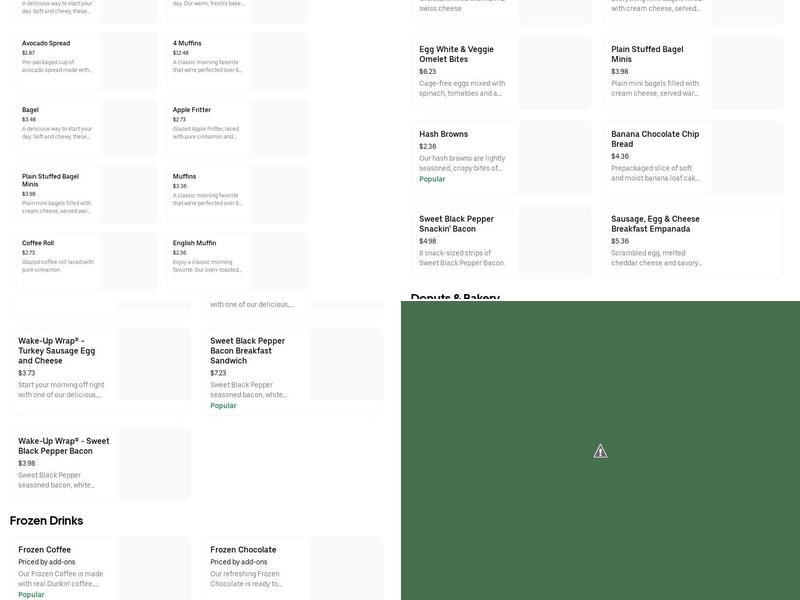Image resolution: width=800 pixels, height=600 pixels.
Task: Click the Hash Browns image placeholder
Action: (x=554, y=158)
